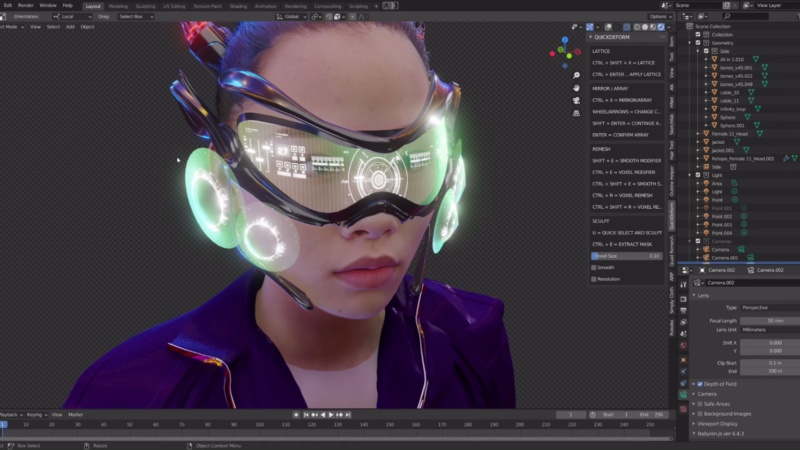The height and width of the screenshot is (450, 800).
Task: Toggle Geometry collection checkbox
Action: click(698, 43)
